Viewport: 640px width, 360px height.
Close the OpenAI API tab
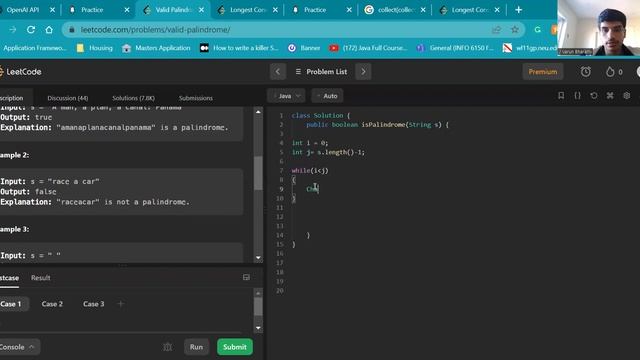pos(52,10)
